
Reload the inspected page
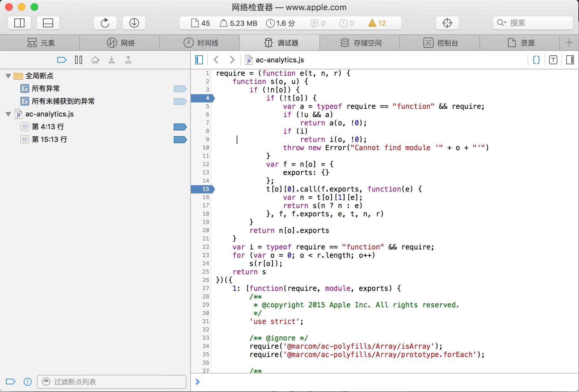[105, 23]
